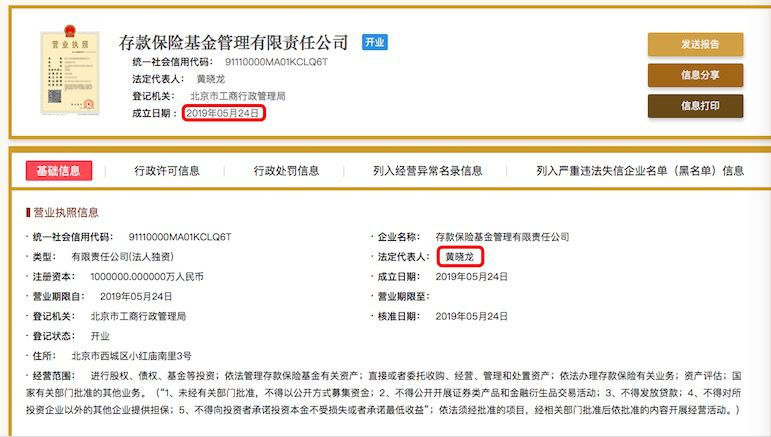
Task: Click the 注册资本 value 1000000.000000万人民币
Action: pos(147,277)
